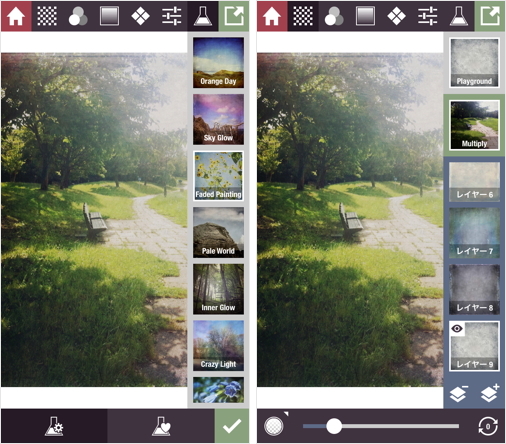Open blend circles icon in right screen
This screenshot has width=506, height=444.
tap(334, 16)
